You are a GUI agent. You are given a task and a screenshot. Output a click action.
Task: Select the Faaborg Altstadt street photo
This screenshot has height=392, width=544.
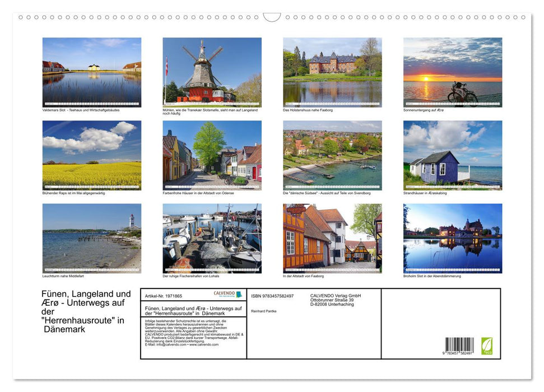pos(332,238)
